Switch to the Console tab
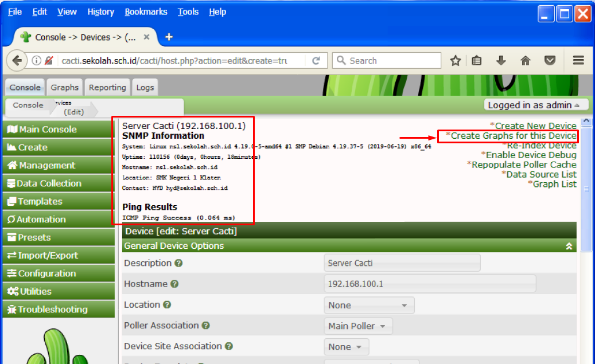The width and height of the screenshot is (595, 364). (25, 87)
